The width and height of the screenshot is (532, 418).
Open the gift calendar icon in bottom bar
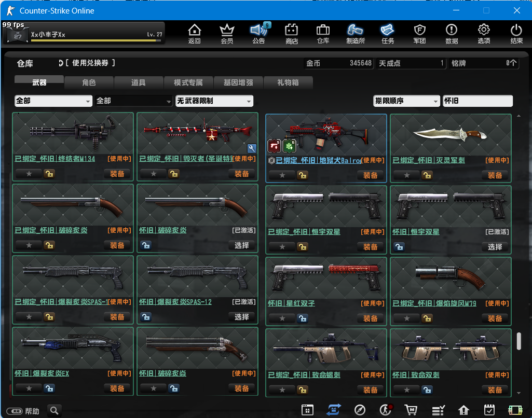[307, 410]
